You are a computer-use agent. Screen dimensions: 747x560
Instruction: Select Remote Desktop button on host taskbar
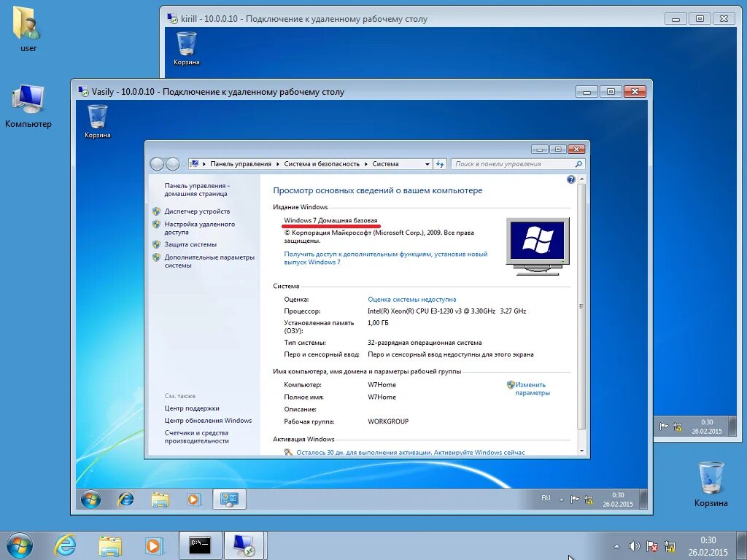click(x=244, y=545)
